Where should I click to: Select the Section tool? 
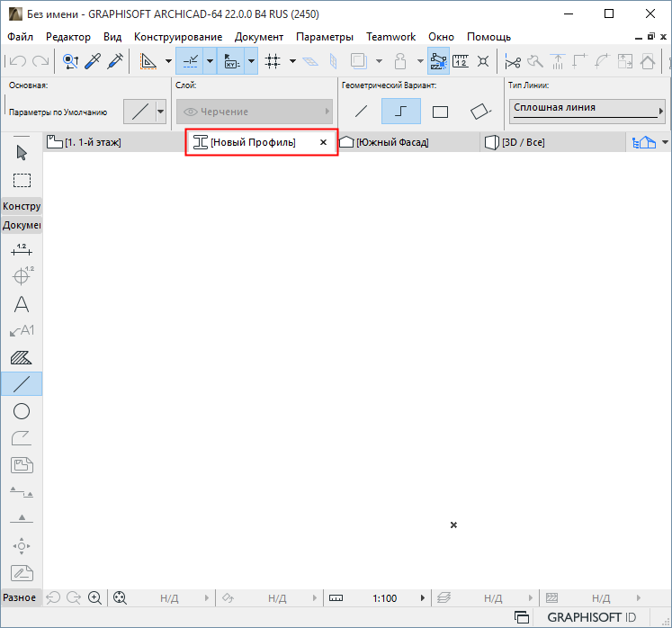[22, 491]
